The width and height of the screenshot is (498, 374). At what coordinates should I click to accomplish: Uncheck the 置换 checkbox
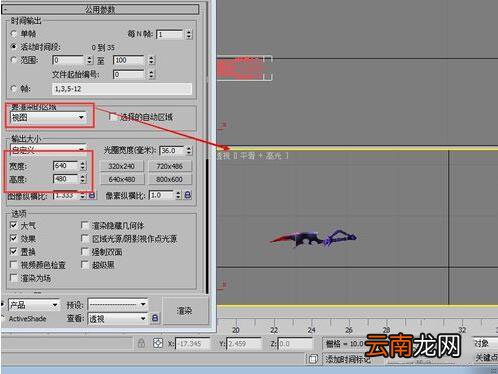point(14,251)
